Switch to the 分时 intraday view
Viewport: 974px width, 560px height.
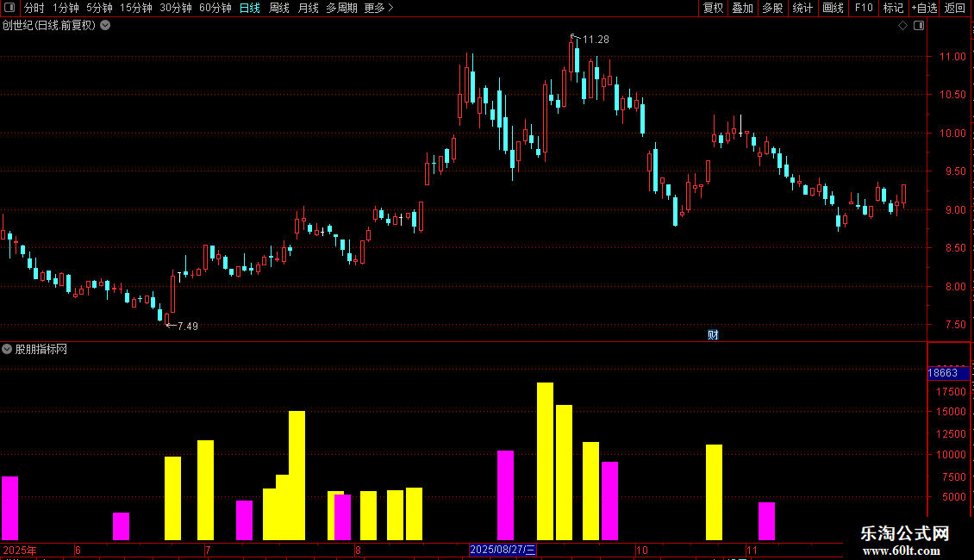point(34,8)
